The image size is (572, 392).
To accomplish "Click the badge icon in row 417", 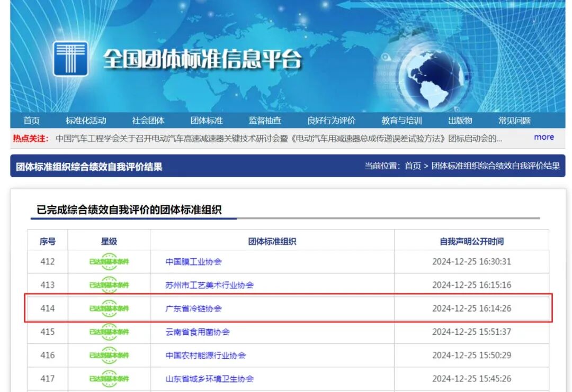I will pos(110,379).
